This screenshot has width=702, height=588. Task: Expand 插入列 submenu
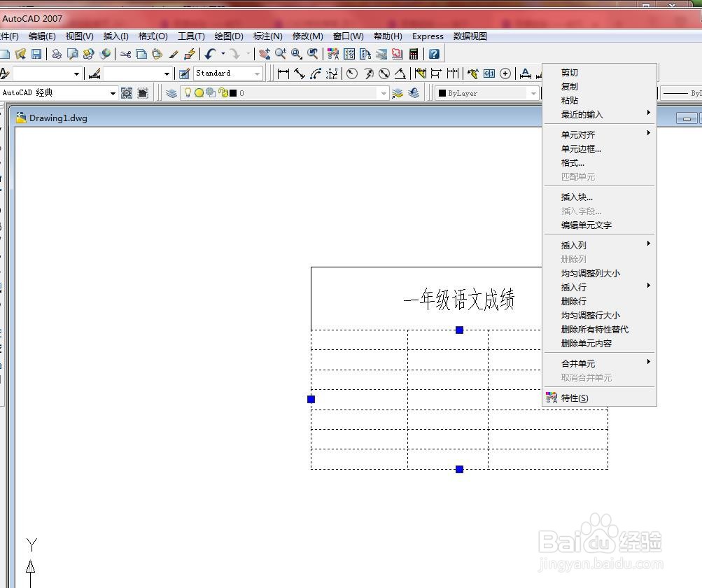(600, 245)
